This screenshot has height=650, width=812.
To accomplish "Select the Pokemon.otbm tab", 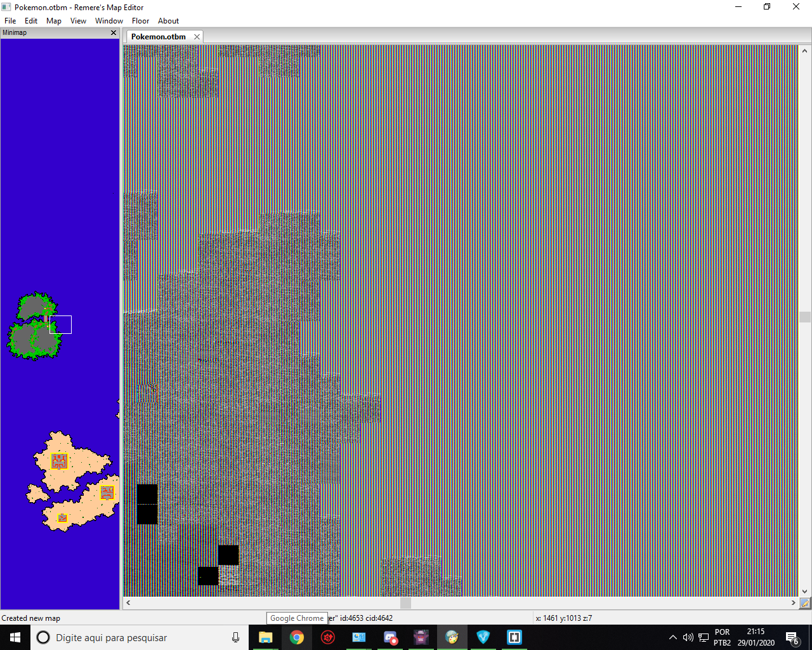I will coord(159,37).
